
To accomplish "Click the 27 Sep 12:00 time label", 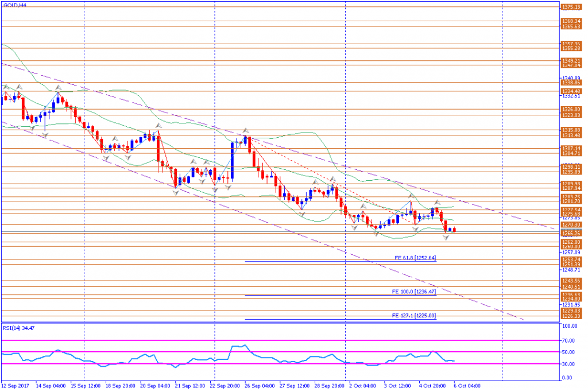I will 295,386.
